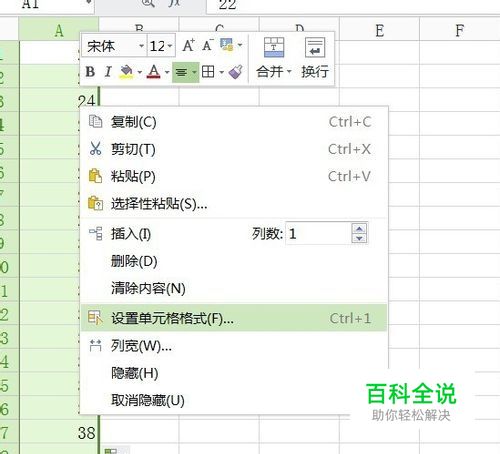Increase font size with A+ icon
The height and width of the screenshot is (454, 500).
[189, 46]
